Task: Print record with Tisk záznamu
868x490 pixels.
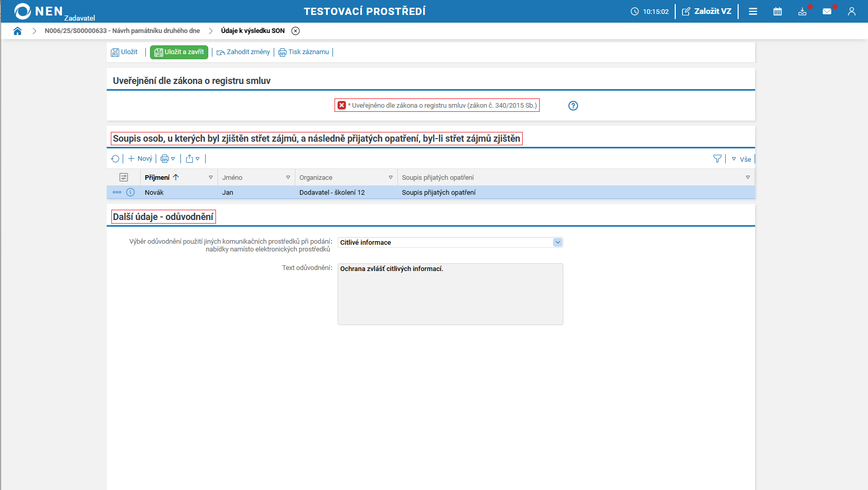Action: (304, 52)
